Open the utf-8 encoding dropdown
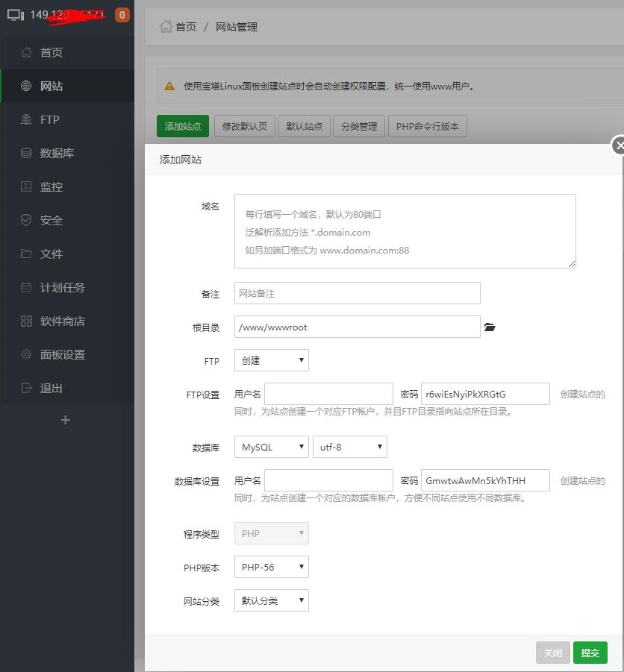 tap(349, 447)
